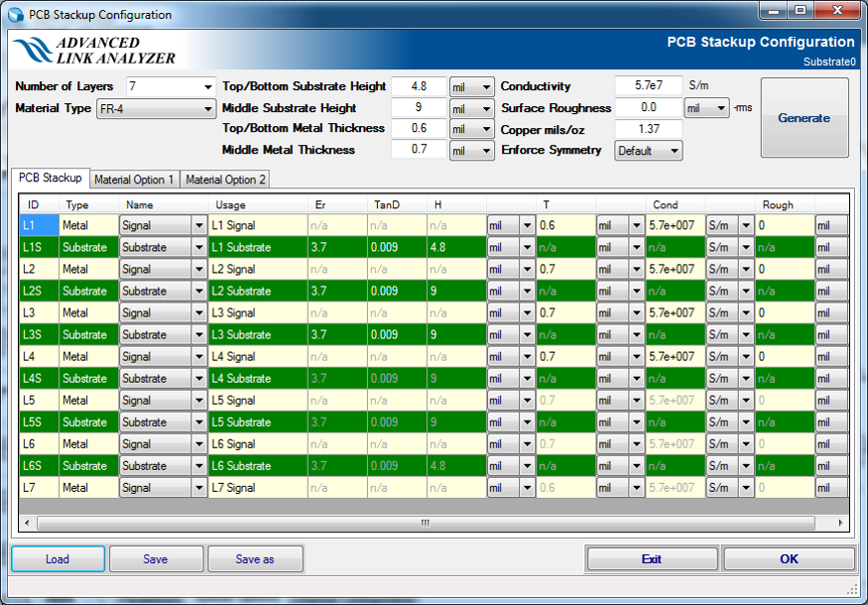Screen dimensions: 868x605
Task: Click the Conductivity 5.7e7 field
Action: (x=648, y=86)
